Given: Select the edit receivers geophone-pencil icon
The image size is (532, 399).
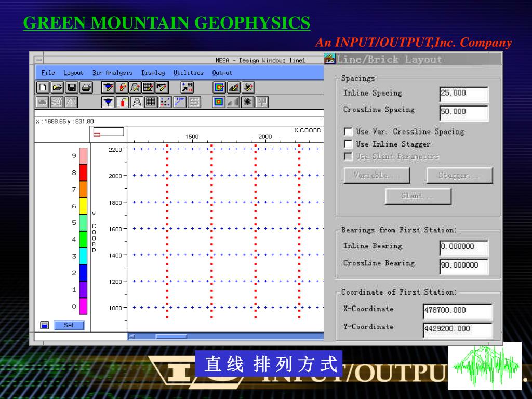Looking at the screenshot, I should (108, 87).
